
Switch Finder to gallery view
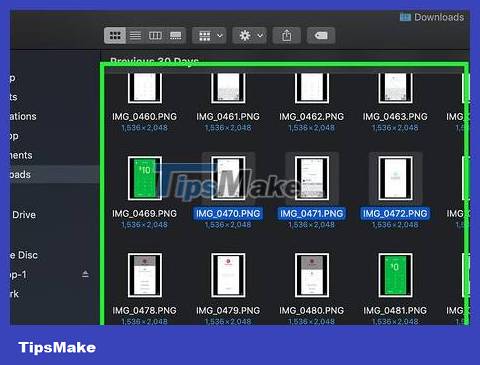[176, 35]
